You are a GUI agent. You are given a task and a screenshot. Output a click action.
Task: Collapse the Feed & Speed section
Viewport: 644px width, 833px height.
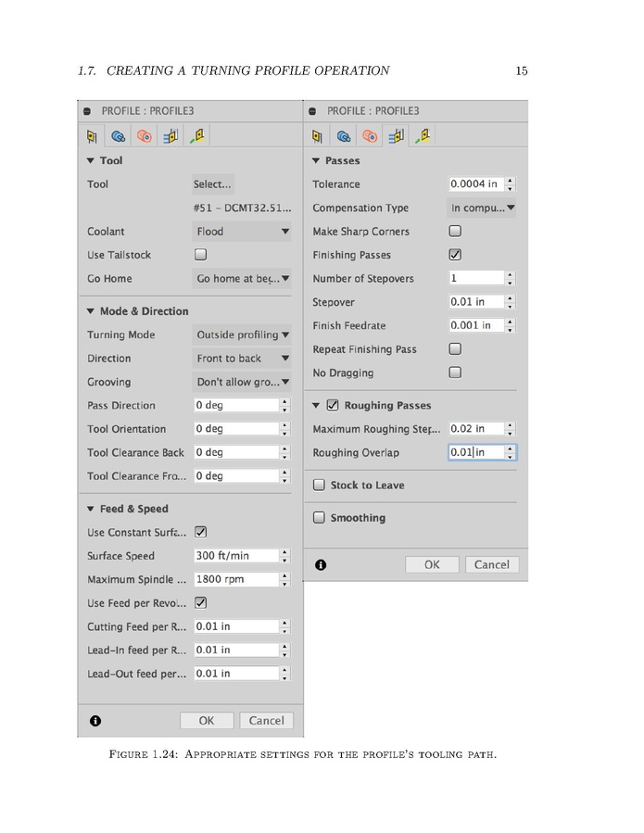(91, 509)
